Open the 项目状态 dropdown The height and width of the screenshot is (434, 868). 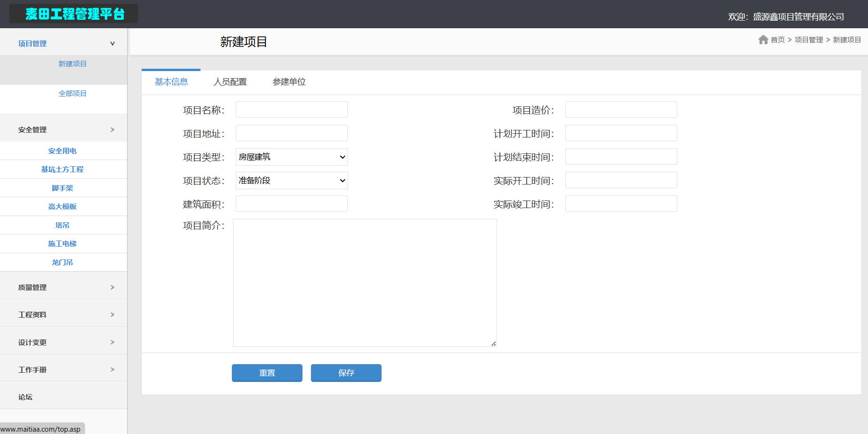(291, 180)
